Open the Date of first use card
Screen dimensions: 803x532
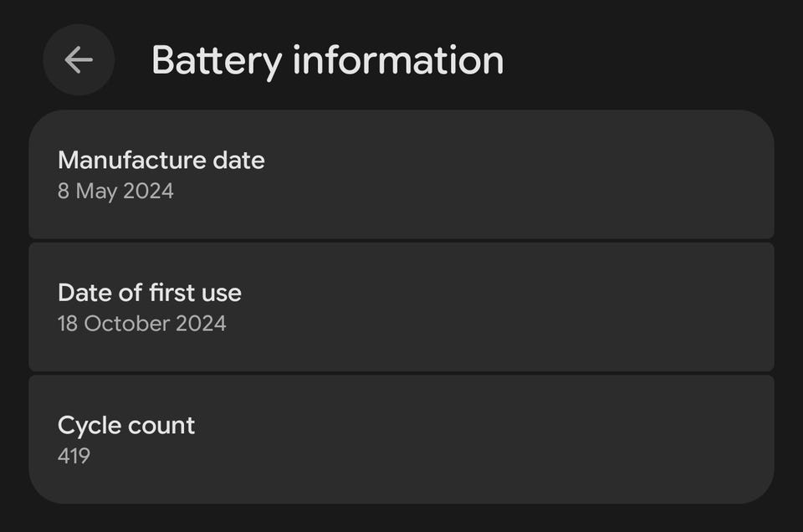coord(502,307)
